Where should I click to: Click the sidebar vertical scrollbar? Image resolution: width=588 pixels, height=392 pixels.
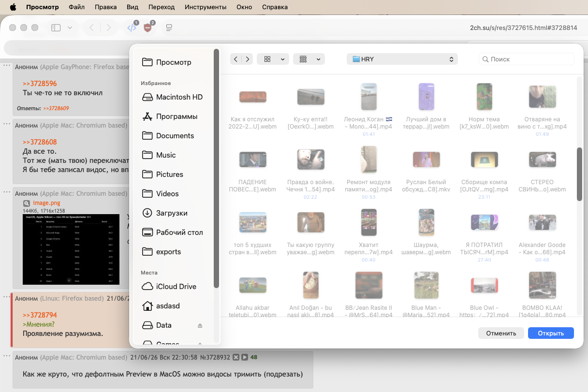pos(216,168)
